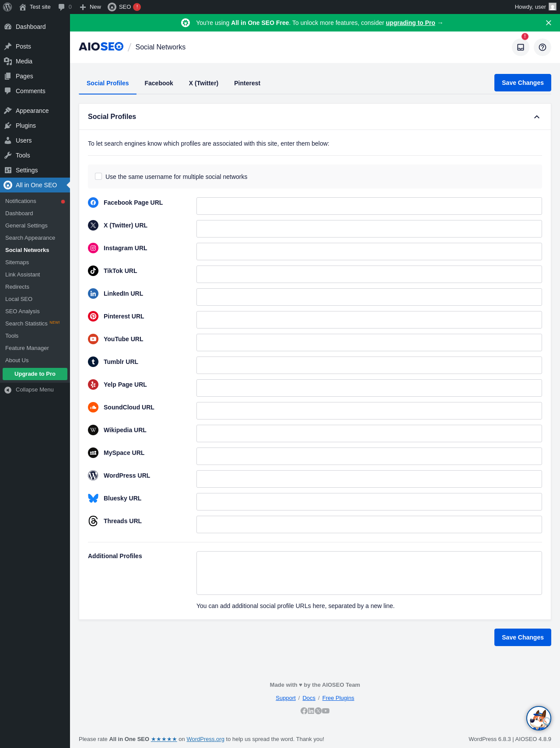Click the WordPress logo in admin bar

7,7
